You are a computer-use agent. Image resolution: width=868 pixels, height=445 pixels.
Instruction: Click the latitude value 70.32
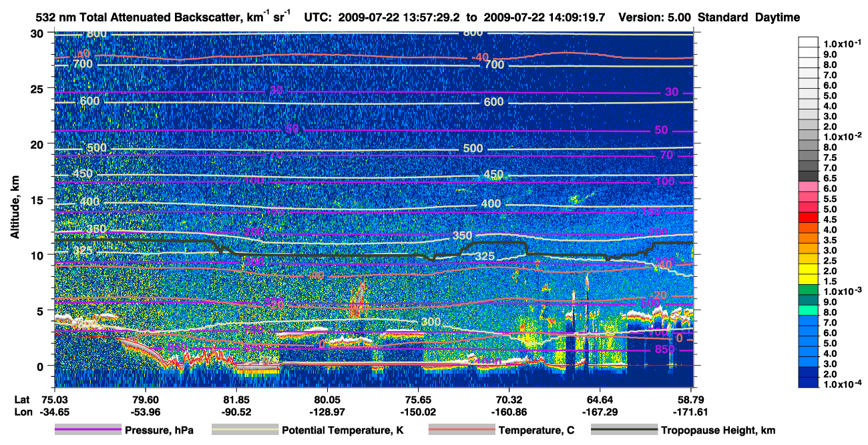509,399
